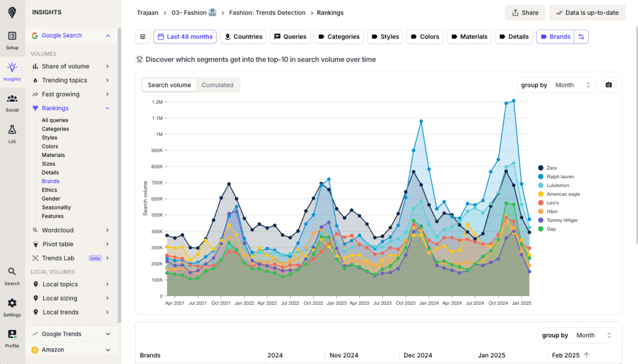Expand the Google Trends section
The height and width of the screenshot is (364, 638).
108,334
